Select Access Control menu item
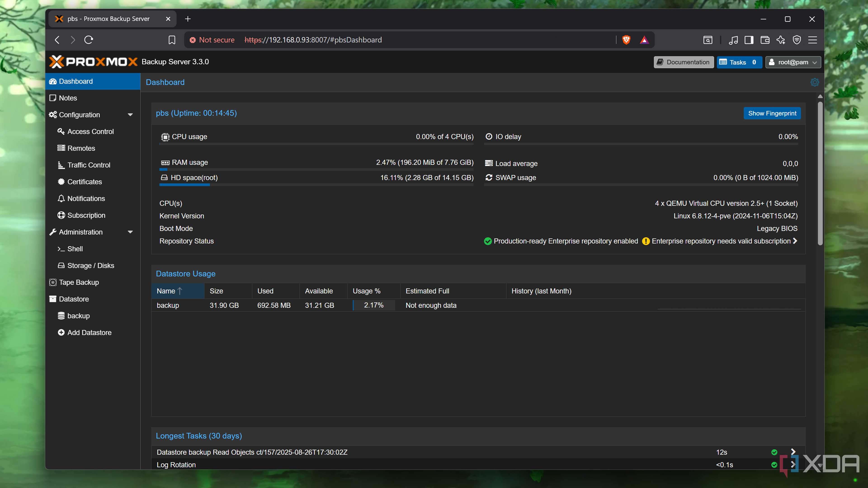 93,132
